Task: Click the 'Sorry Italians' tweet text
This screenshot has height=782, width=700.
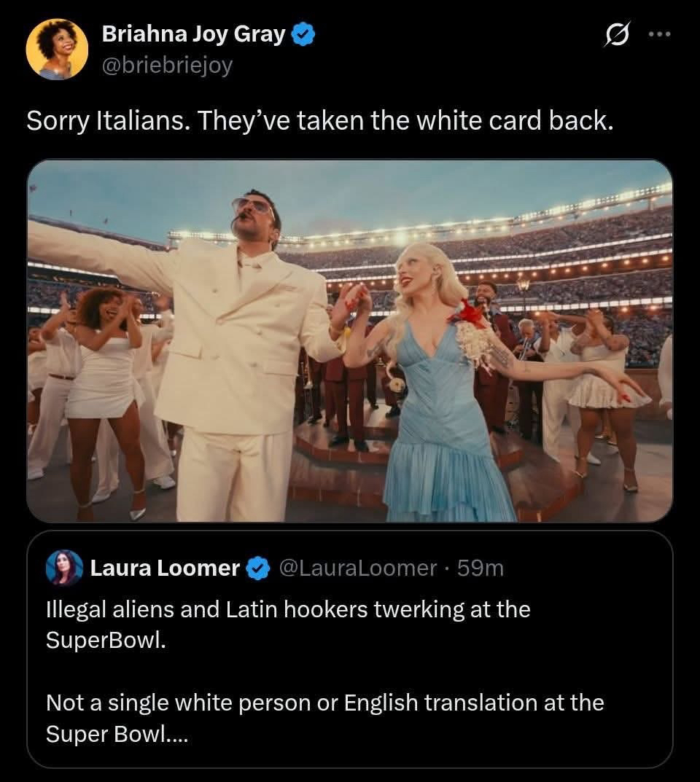Action: [319, 121]
